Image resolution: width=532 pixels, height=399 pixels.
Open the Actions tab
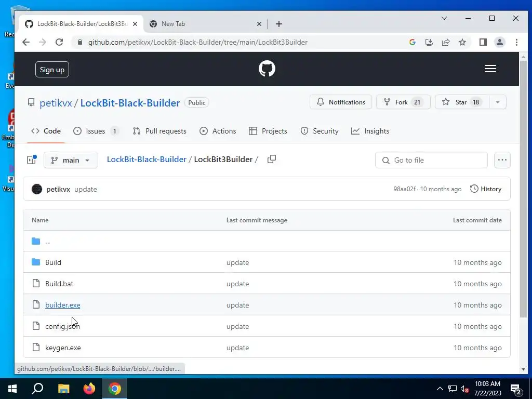(218, 131)
